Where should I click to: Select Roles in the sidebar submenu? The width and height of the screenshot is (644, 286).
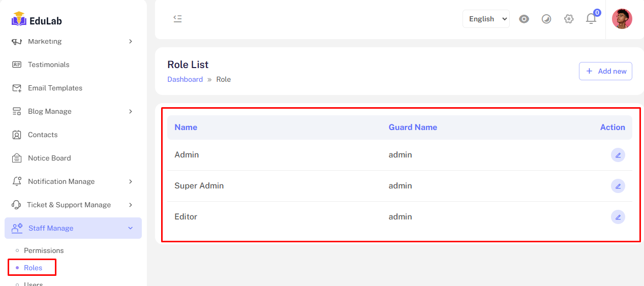33,268
